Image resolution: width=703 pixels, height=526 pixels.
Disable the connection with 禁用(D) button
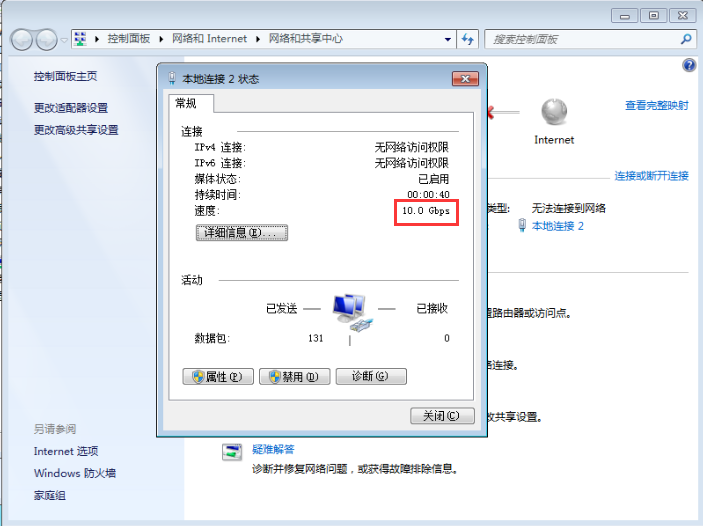tap(294, 377)
